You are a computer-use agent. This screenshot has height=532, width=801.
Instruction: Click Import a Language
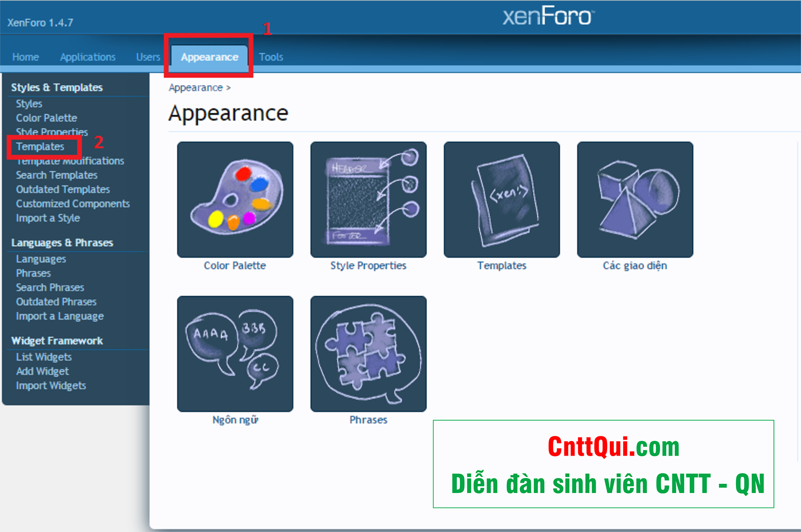pos(60,316)
